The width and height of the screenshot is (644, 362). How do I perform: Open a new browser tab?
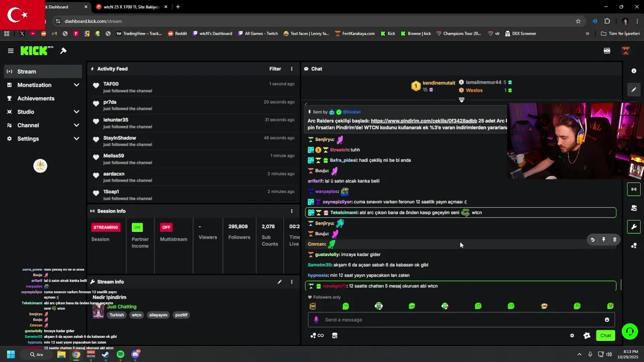[178, 7]
